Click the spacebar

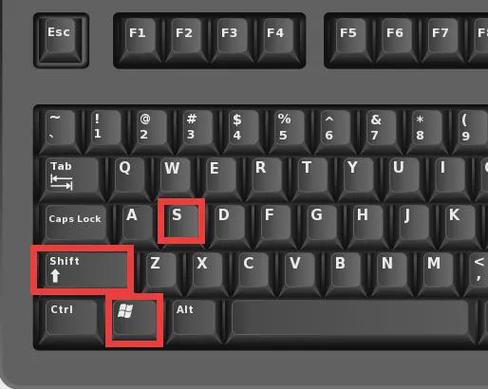[351, 319]
